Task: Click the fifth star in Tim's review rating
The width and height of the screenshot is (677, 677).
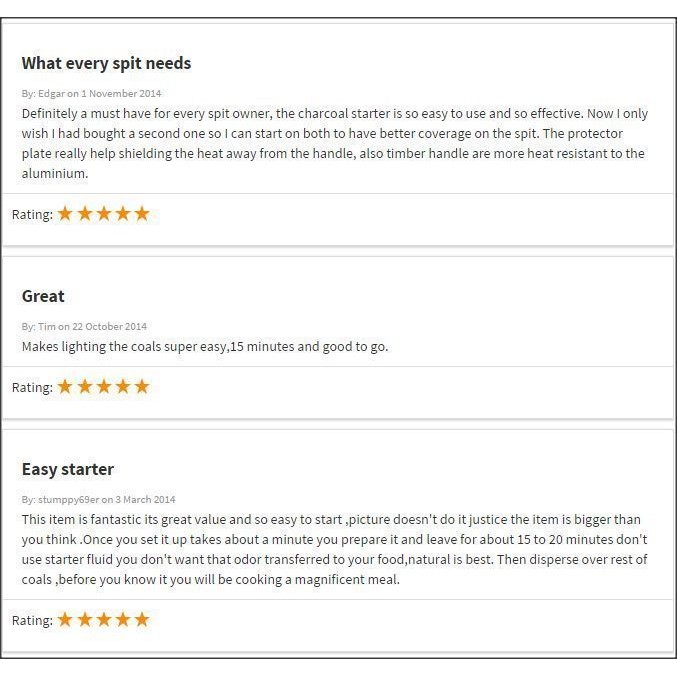Action: point(142,386)
